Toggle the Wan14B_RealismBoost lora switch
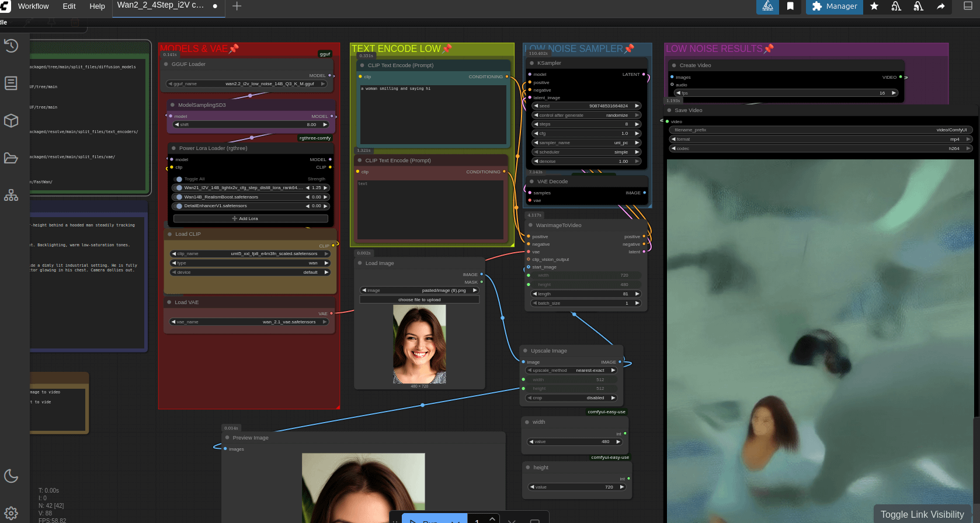Screen dimensions: 980x523 point(179,197)
